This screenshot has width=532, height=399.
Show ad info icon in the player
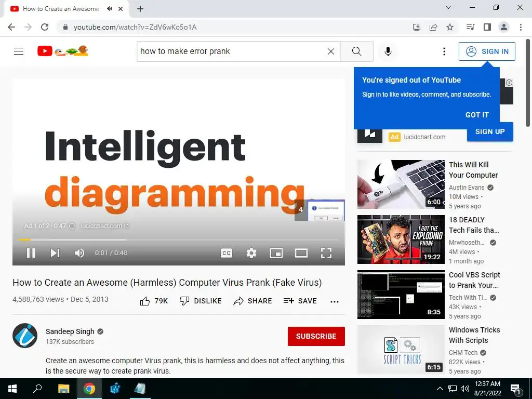coord(72,225)
